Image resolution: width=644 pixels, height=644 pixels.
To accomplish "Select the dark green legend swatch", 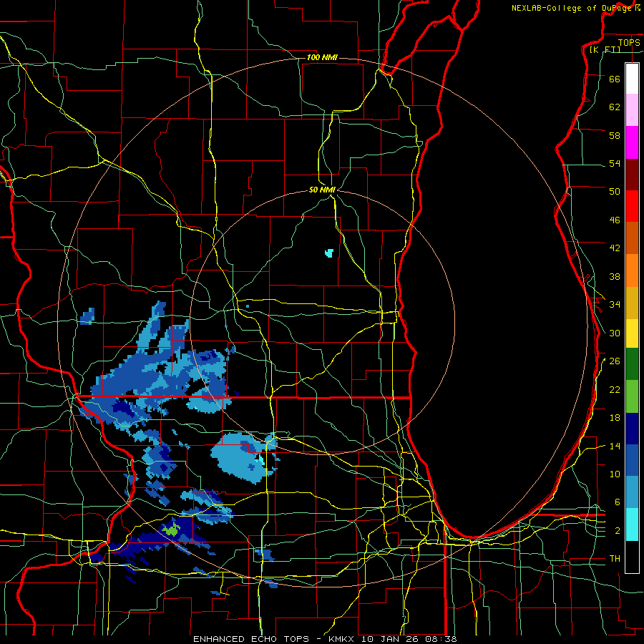I will click(x=632, y=364).
